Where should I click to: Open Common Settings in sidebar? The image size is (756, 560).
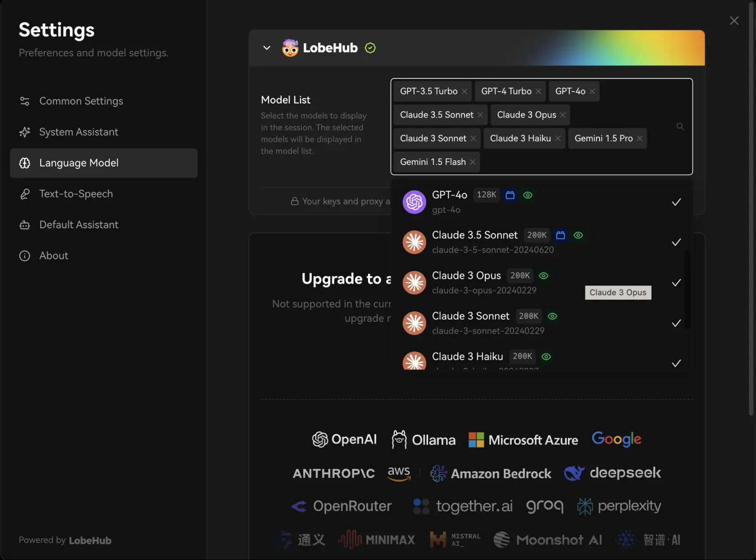point(81,101)
